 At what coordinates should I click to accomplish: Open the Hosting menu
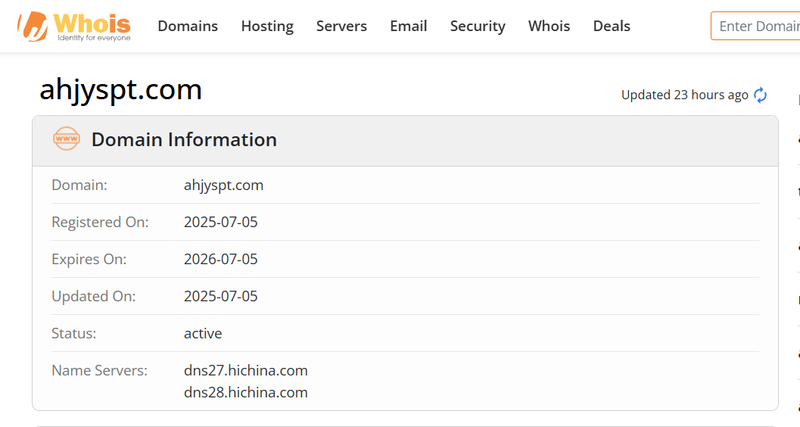tap(267, 26)
